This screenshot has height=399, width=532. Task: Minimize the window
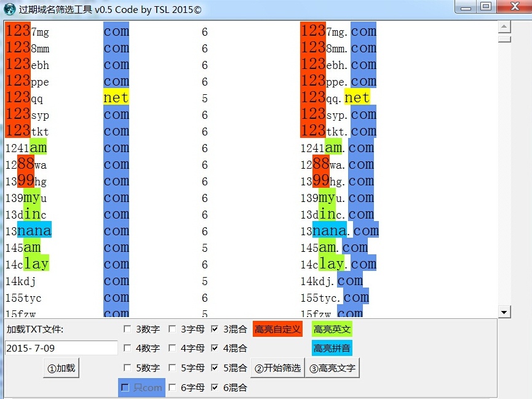pyautogui.click(x=466, y=7)
